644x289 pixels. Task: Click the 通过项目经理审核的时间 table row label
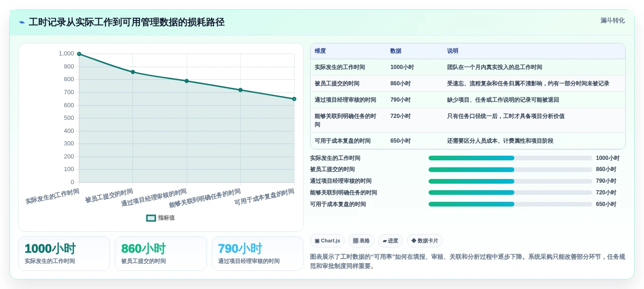(346, 100)
